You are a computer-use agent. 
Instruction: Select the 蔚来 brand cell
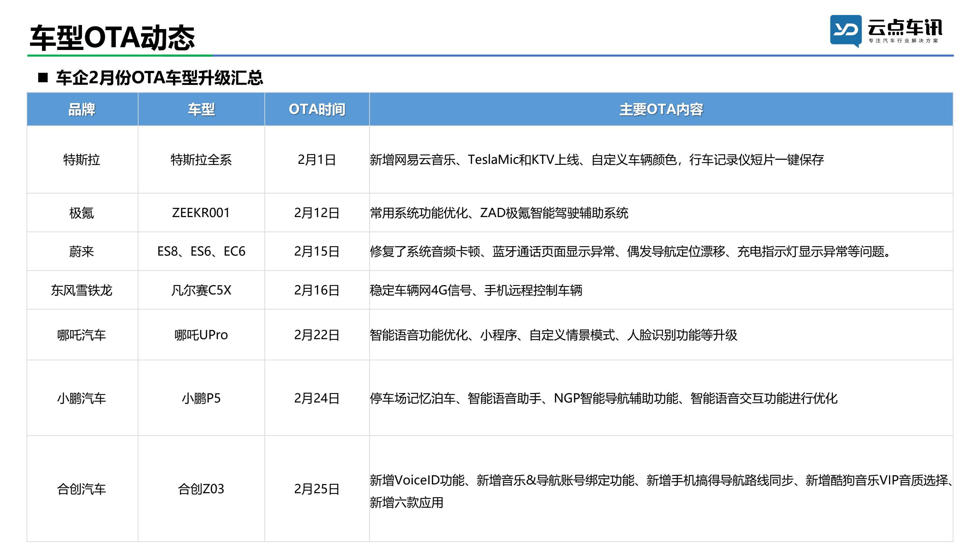82,252
